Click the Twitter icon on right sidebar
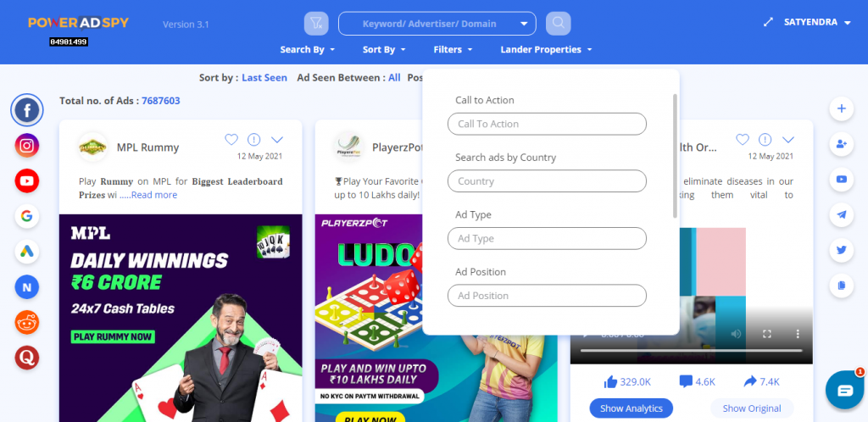Screen dimensions: 868x422 click(842, 250)
